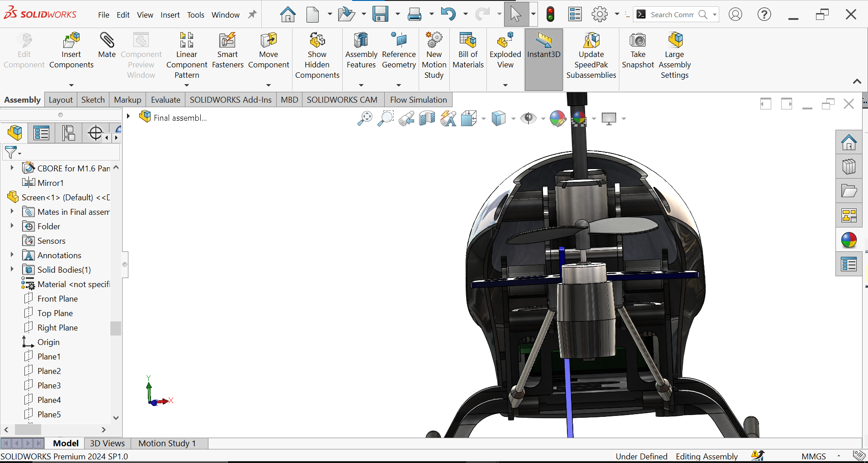Expand the Solid Bodies(1) folder
Image resolution: width=868 pixels, height=463 pixels.
pos(12,269)
